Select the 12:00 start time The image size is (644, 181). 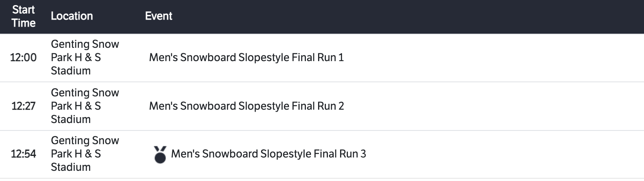point(23,58)
